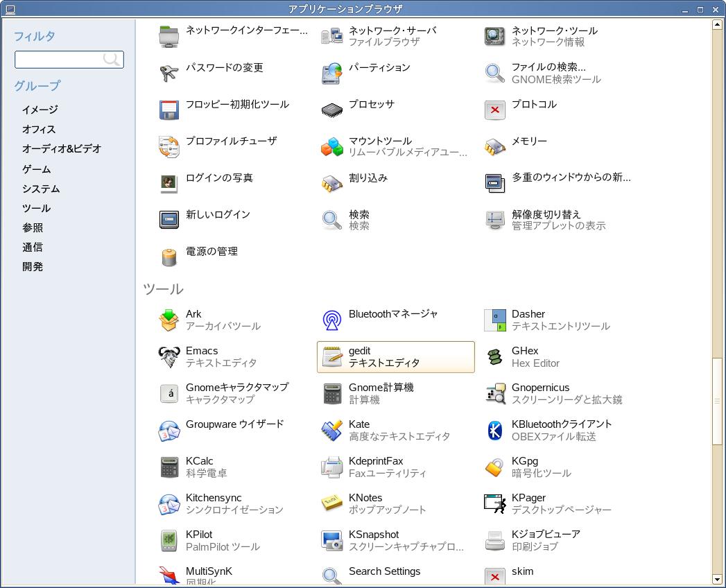This screenshot has width=726, height=588.
Task: Launch Emacs via its gnu icon
Action: click(x=169, y=357)
